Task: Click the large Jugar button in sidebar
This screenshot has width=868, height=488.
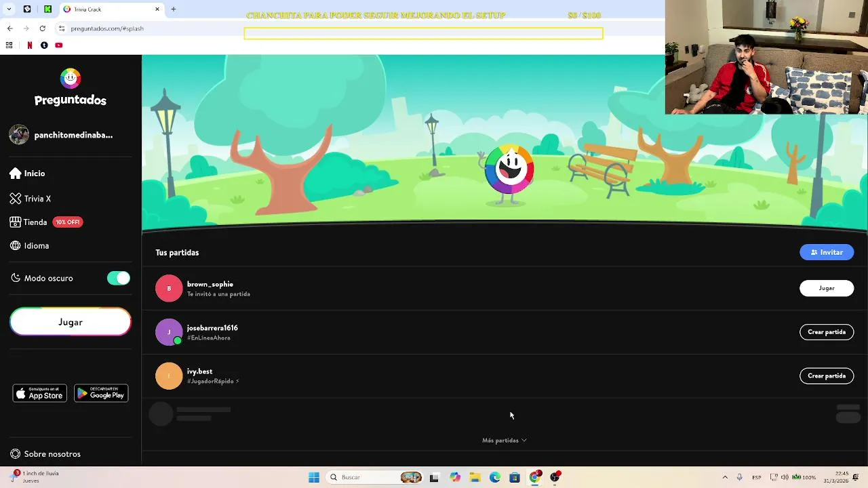Action: [71, 322]
